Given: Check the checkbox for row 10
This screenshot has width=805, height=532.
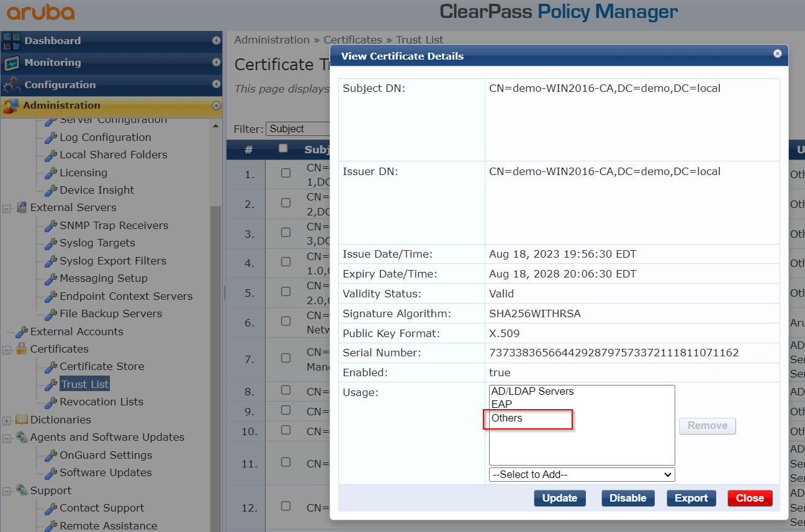Looking at the screenshot, I should [286, 430].
